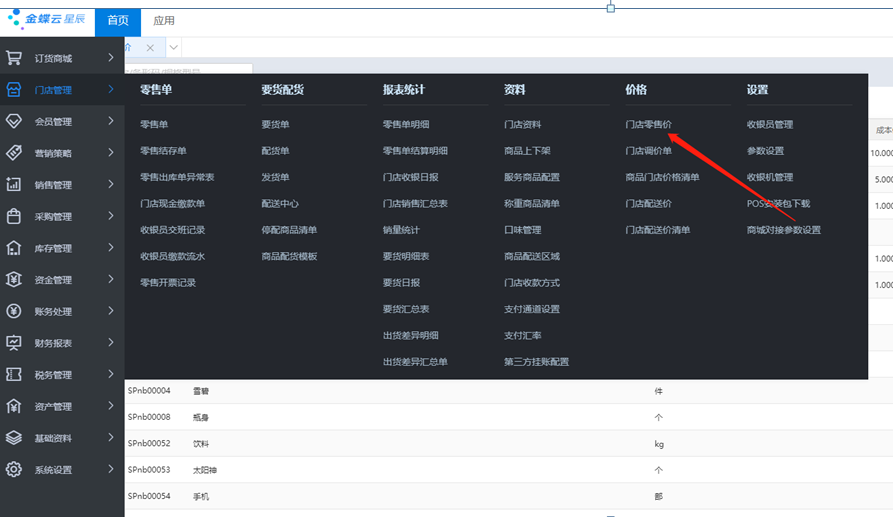Click the 销售管理 chart icon
893x517 pixels.
[x=14, y=185]
